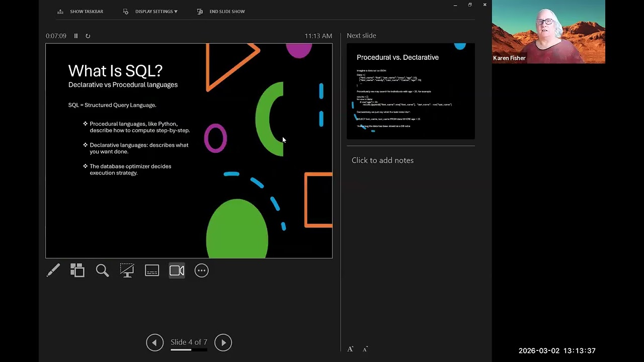
Task: Click the End Slide Show icon
Action: 200,11
